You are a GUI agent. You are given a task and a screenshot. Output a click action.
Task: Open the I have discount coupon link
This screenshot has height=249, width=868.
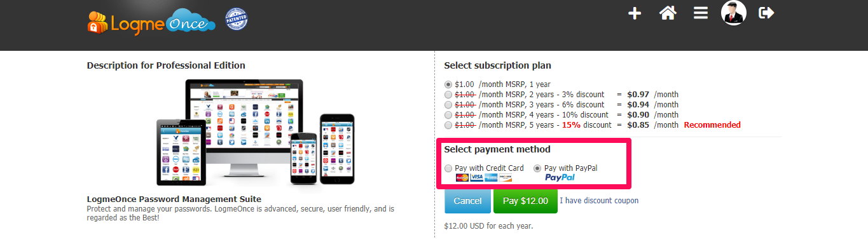click(x=599, y=201)
